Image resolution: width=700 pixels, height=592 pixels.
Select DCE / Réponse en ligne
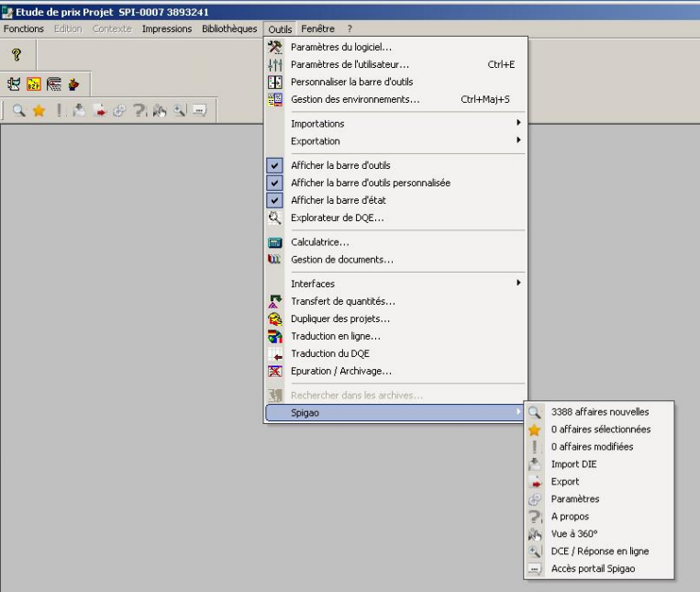[x=599, y=551]
